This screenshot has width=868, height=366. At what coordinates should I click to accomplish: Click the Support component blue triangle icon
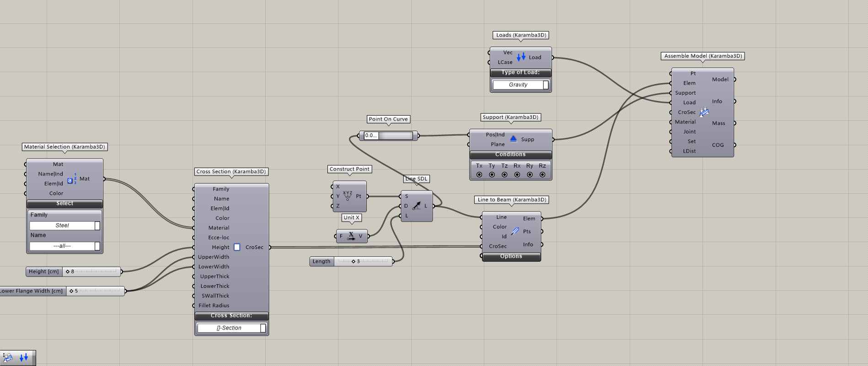(513, 139)
